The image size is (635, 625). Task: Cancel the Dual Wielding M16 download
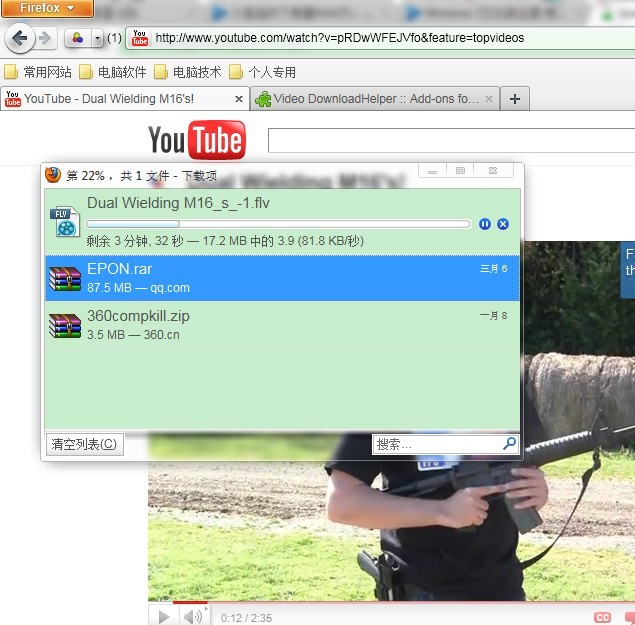click(x=503, y=224)
